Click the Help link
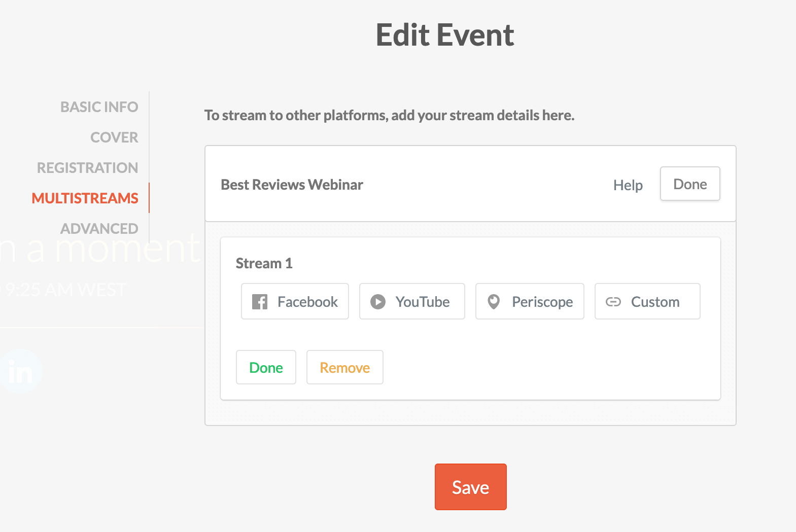The height and width of the screenshot is (532, 796). pyautogui.click(x=628, y=185)
